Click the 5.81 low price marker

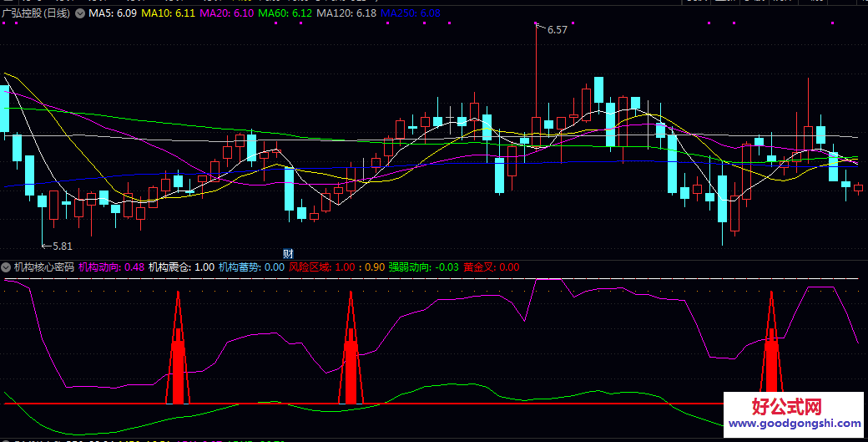(x=62, y=246)
